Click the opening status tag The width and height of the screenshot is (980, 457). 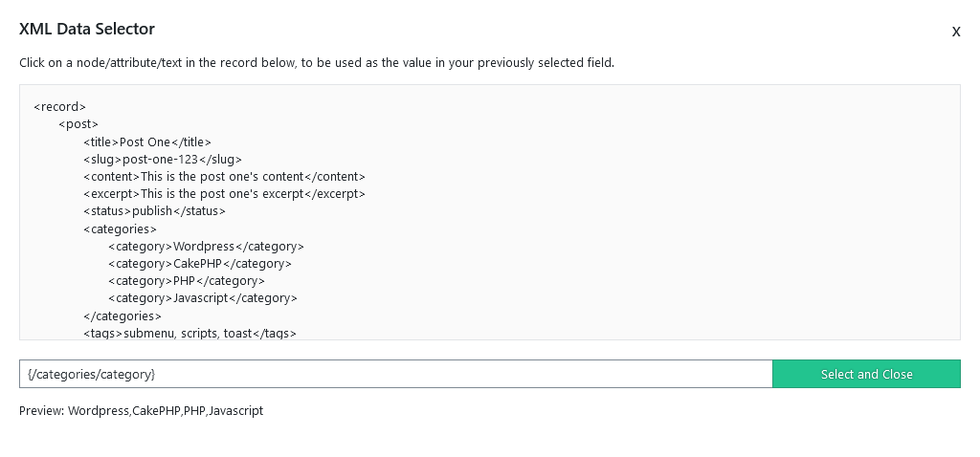[x=107, y=211]
